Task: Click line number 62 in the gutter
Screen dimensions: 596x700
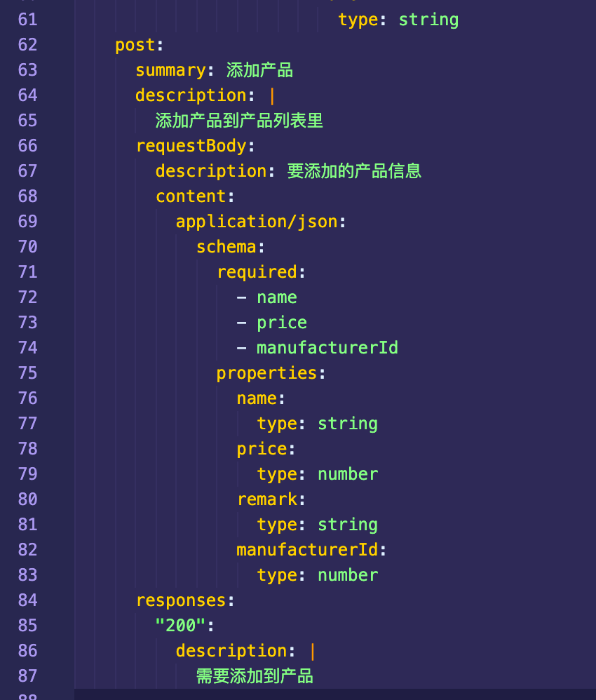Action: 27,45
